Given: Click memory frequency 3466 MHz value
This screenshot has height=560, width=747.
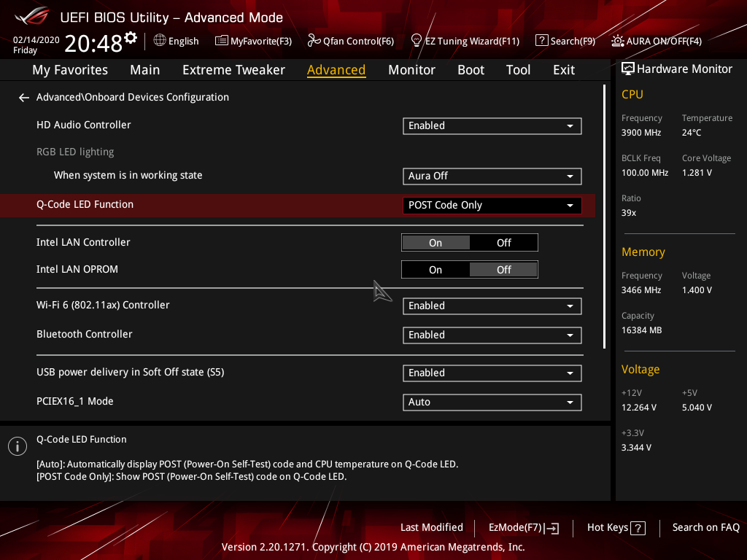Looking at the screenshot, I should (x=640, y=290).
